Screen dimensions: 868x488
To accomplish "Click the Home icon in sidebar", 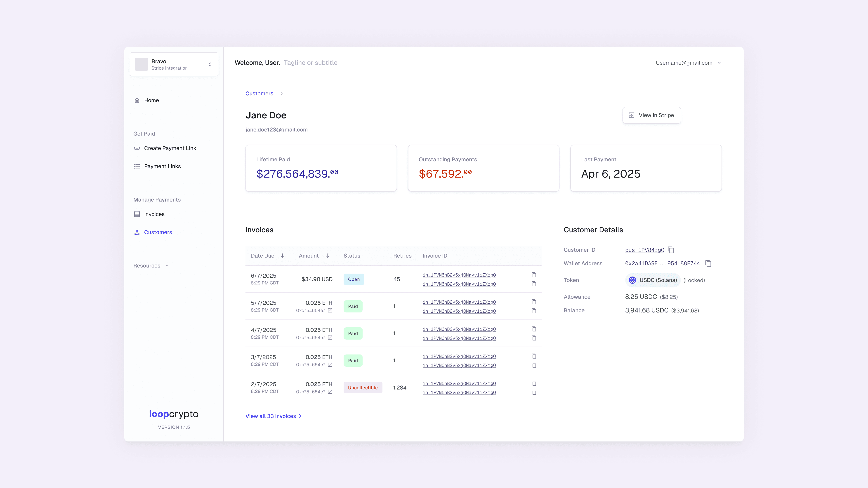I will pos(137,100).
